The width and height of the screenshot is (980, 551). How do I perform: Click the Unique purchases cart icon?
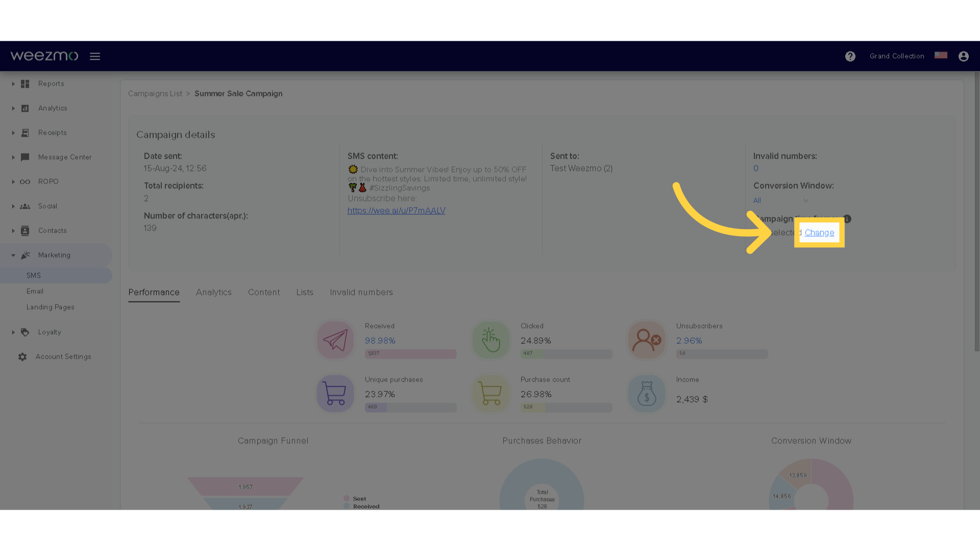[335, 394]
